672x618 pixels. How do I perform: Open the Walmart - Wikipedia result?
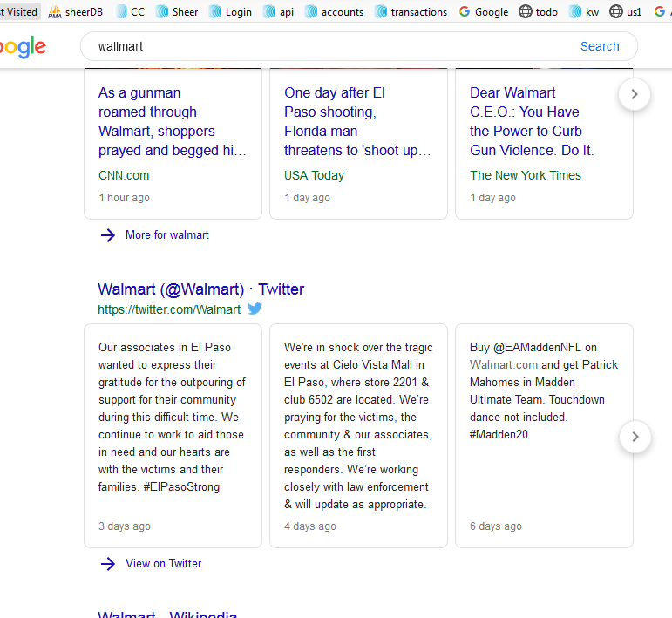[x=167, y=614]
